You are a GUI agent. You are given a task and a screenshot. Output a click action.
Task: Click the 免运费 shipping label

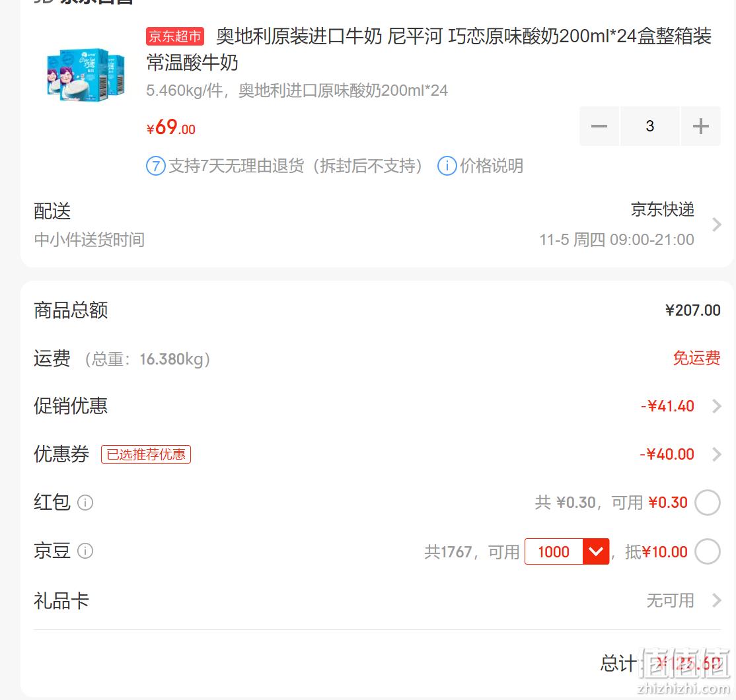696,358
